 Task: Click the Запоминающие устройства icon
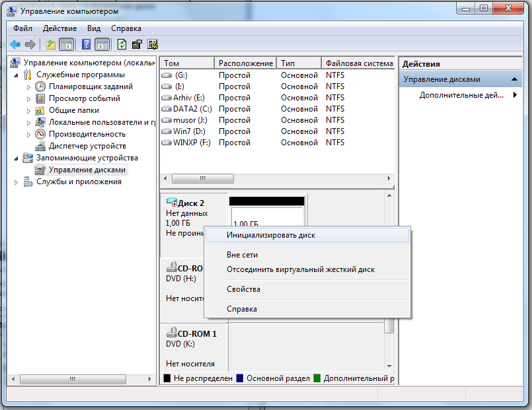(x=28, y=158)
